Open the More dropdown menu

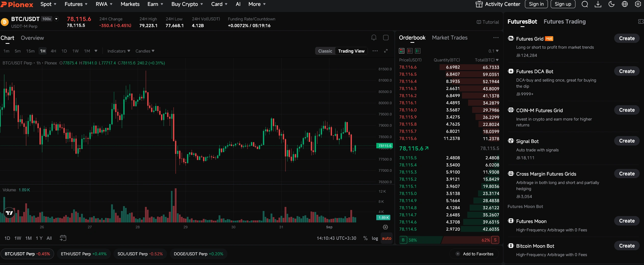coord(257,4)
